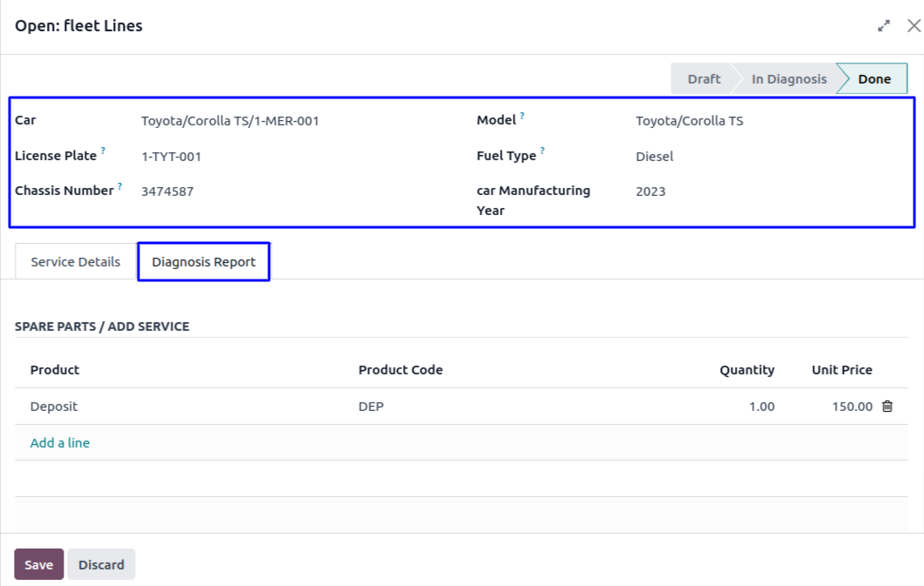Click the help icon next to Model
The height and width of the screenshot is (586, 924).
click(523, 116)
